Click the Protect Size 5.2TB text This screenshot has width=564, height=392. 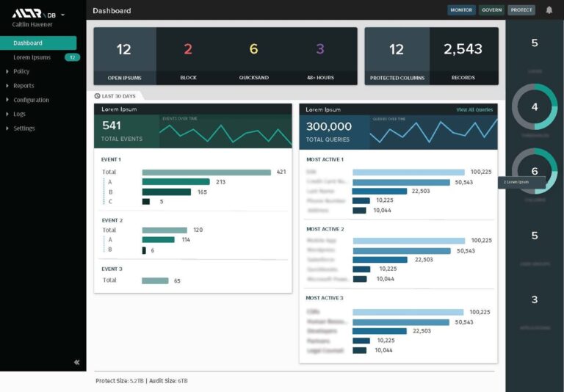(120, 381)
